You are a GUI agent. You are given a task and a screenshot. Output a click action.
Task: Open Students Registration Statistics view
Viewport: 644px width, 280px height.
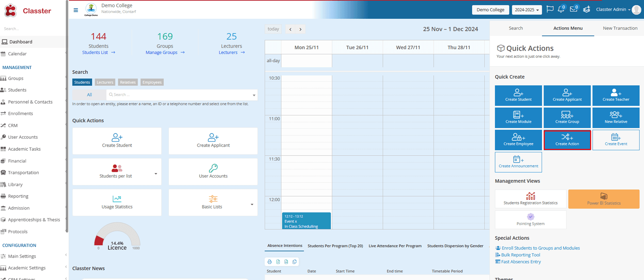[530, 199]
